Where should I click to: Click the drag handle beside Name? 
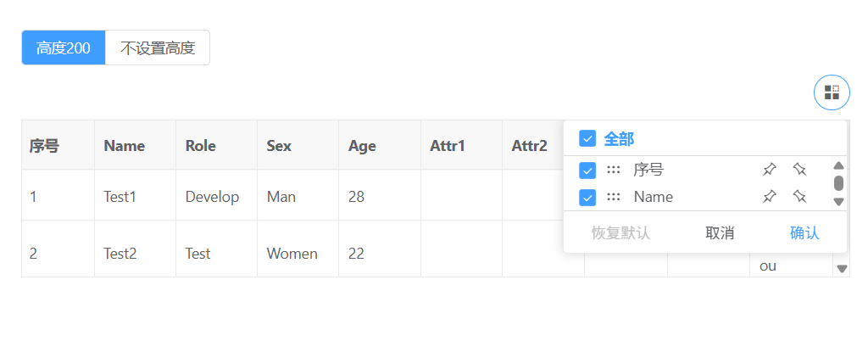pyautogui.click(x=613, y=197)
